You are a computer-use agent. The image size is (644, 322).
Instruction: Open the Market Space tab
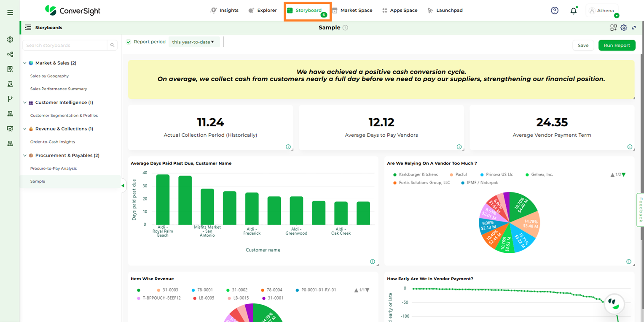[352, 11]
